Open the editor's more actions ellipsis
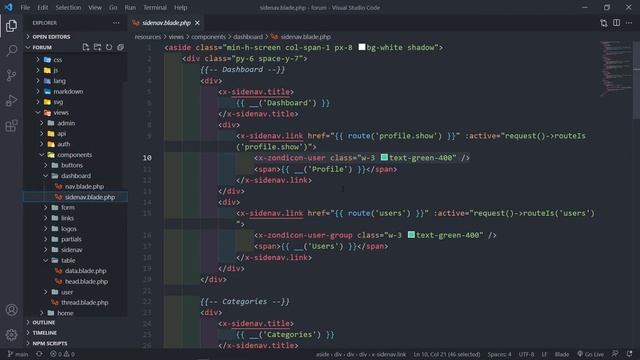 pyautogui.click(x=629, y=23)
